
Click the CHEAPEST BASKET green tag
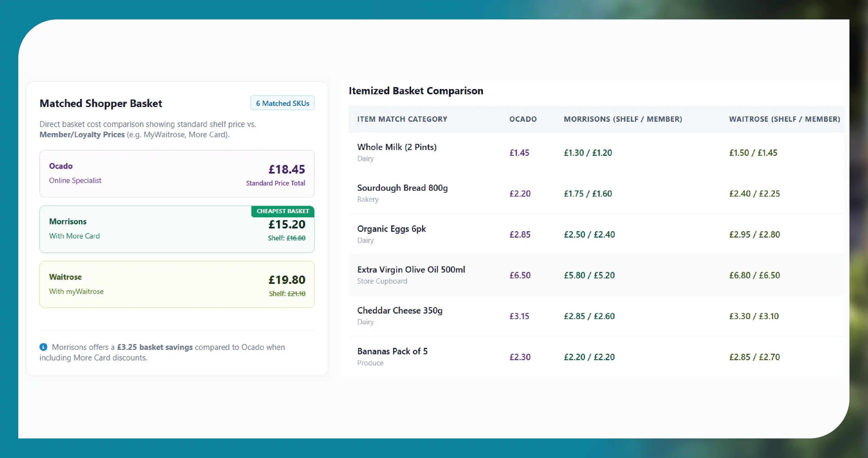tap(283, 211)
